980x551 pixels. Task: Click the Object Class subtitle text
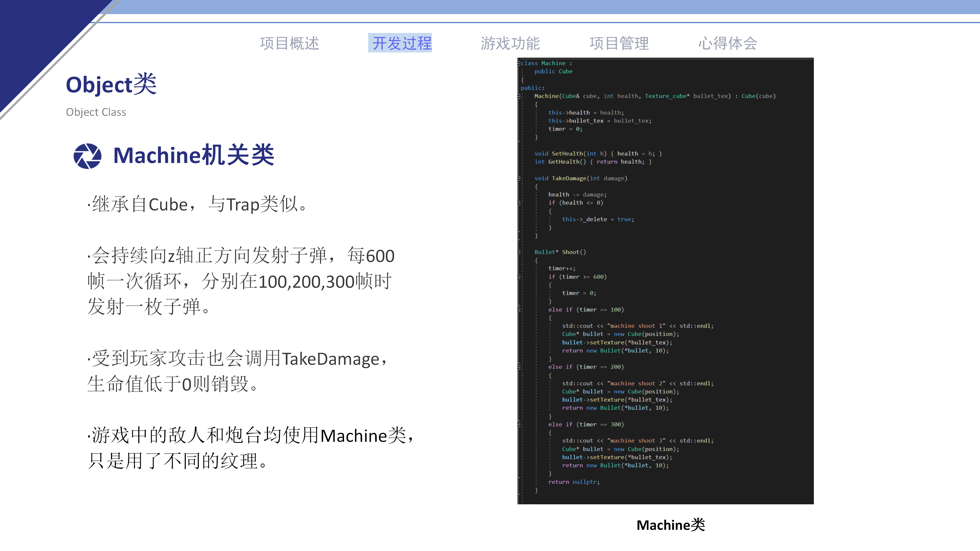coord(96,112)
